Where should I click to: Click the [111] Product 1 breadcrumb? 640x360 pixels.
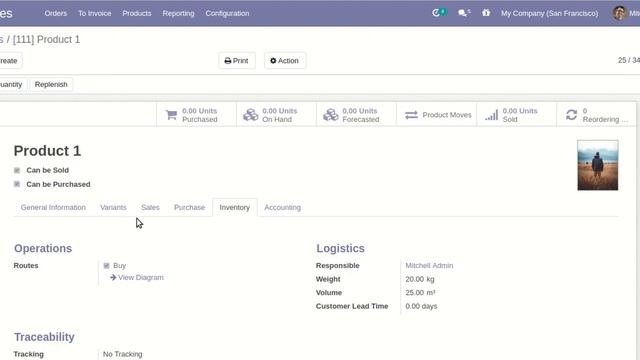pos(47,40)
